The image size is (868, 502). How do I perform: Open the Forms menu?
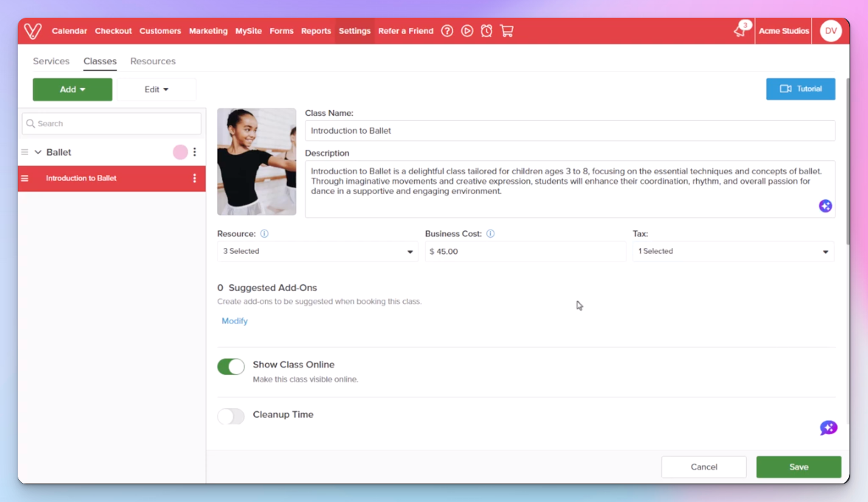(x=281, y=31)
